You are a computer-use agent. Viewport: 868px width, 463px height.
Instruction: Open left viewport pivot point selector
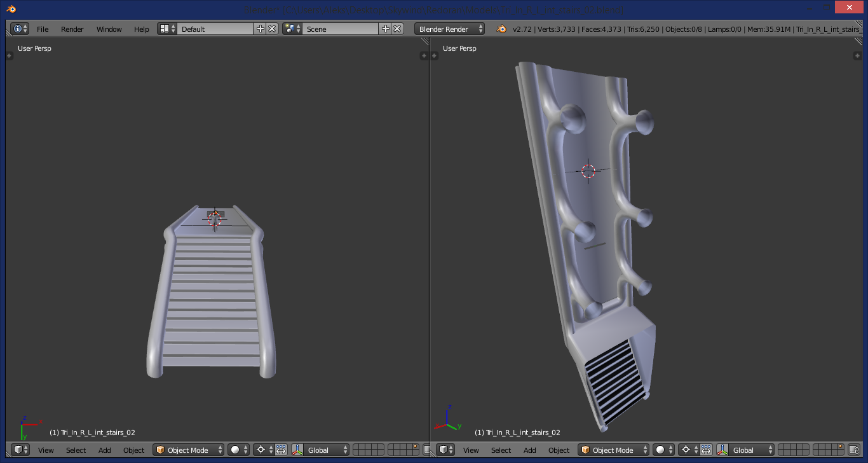(264, 450)
